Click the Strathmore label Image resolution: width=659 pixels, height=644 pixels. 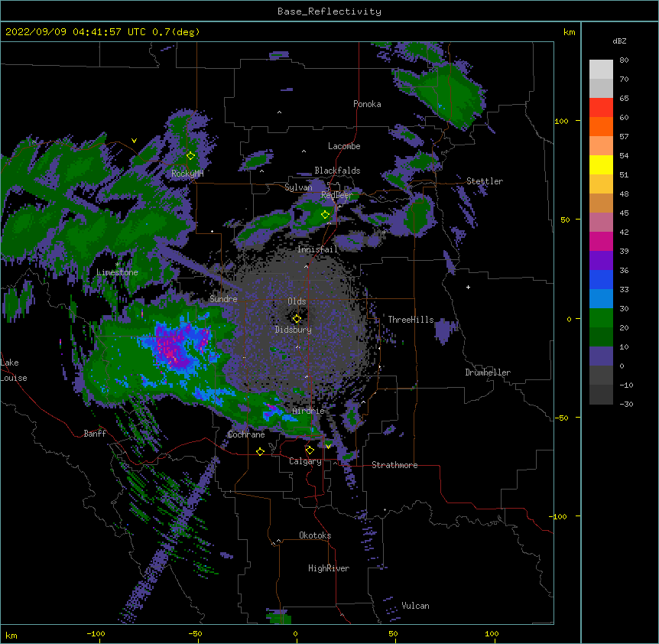(394, 465)
